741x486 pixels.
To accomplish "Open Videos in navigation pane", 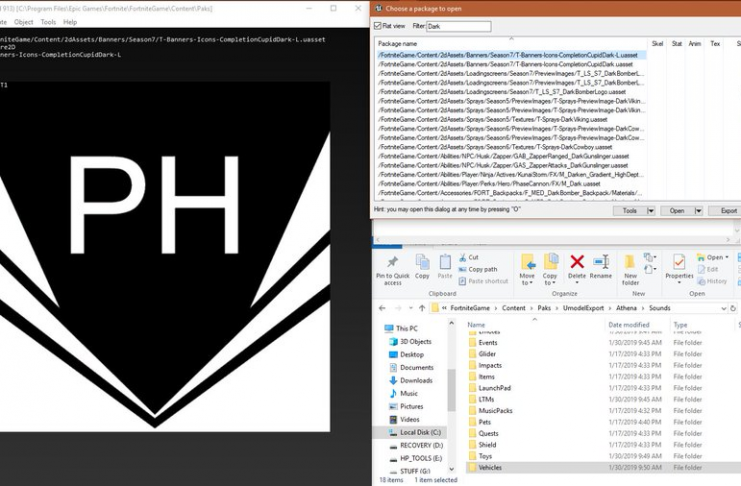I will (x=404, y=419).
